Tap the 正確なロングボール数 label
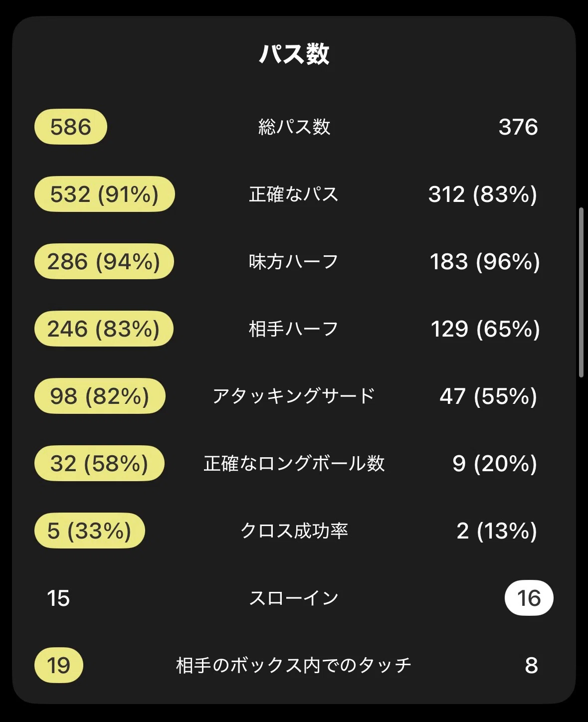588x722 pixels. point(294,463)
